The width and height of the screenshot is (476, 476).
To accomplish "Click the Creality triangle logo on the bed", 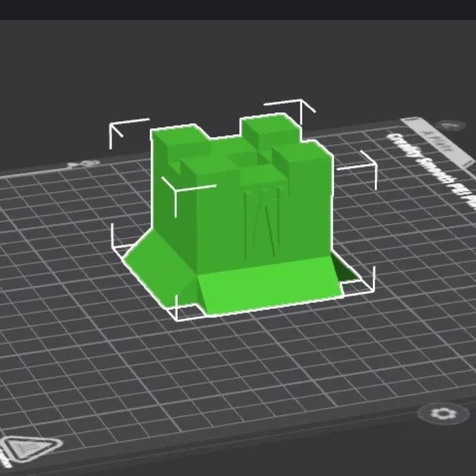I will coord(30,449).
